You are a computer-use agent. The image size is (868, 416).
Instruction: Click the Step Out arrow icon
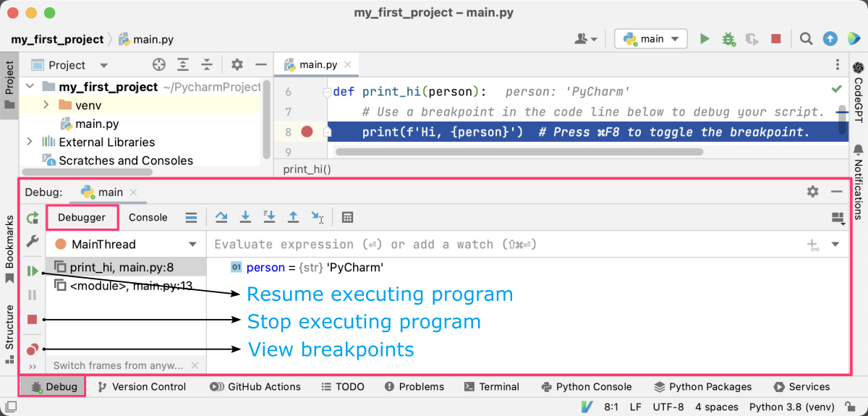click(293, 217)
